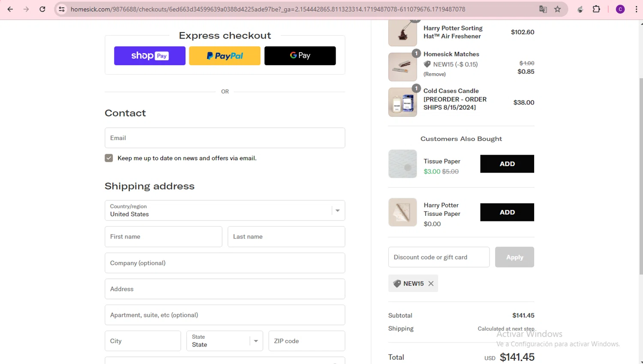Open the Chrome three-dot menu
The height and width of the screenshot is (364, 643).
(x=636, y=9)
